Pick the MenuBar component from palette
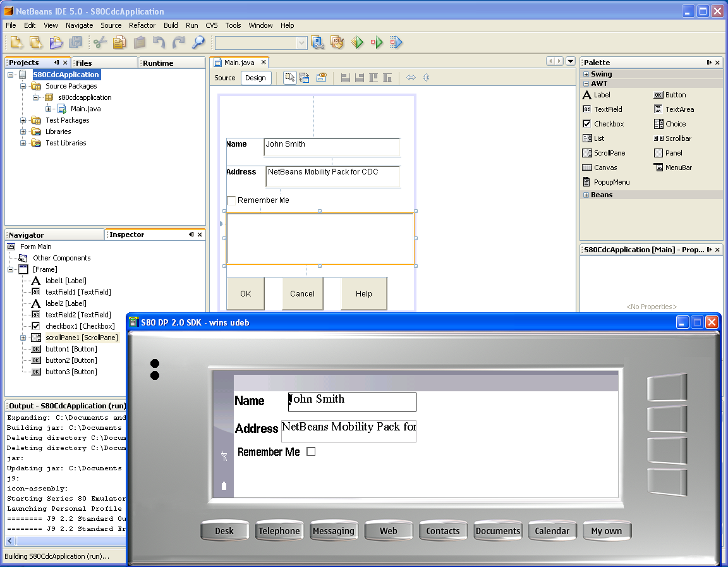The width and height of the screenshot is (728, 567). 673,168
